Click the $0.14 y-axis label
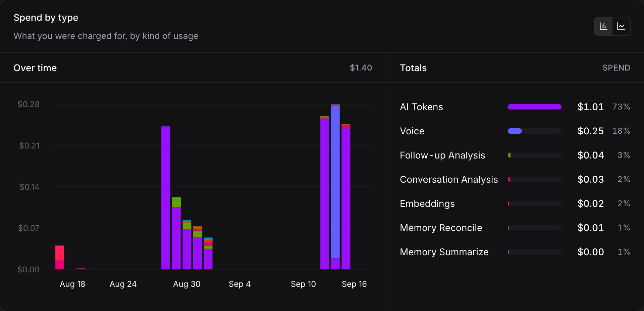The width and height of the screenshot is (644, 311). [x=30, y=187]
